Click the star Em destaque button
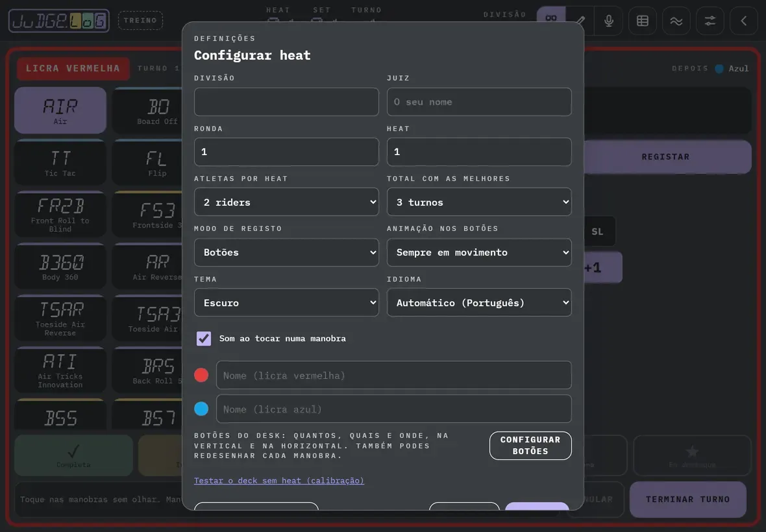The image size is (766, 532). click(692, 455)
